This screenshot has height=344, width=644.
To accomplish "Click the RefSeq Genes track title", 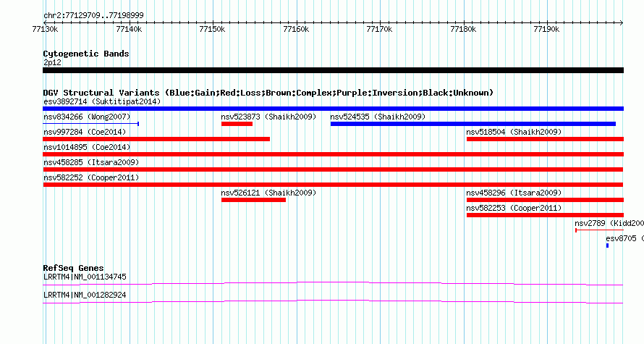I will [73, 267].
